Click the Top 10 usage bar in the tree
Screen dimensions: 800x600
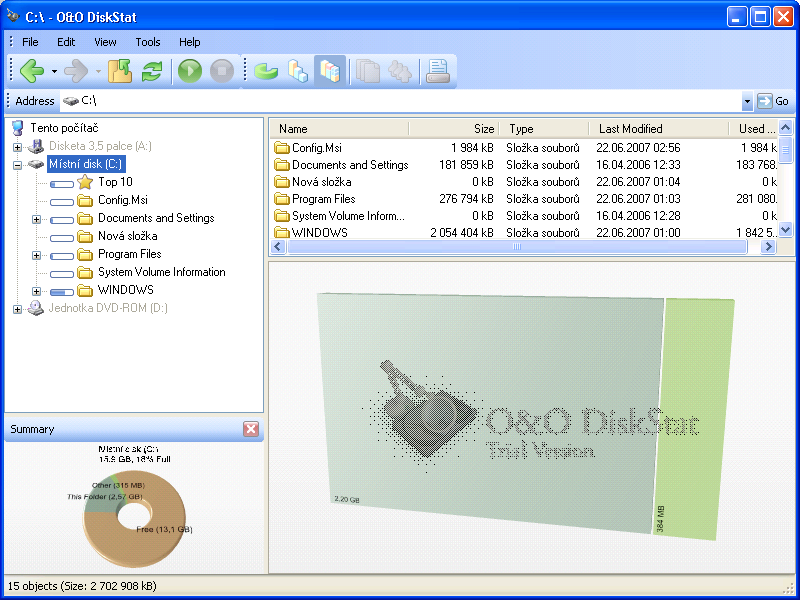(62, 184)
